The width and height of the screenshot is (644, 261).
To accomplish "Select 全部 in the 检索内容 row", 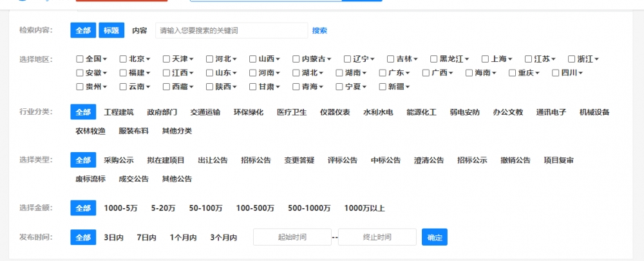I will (83, 30).
